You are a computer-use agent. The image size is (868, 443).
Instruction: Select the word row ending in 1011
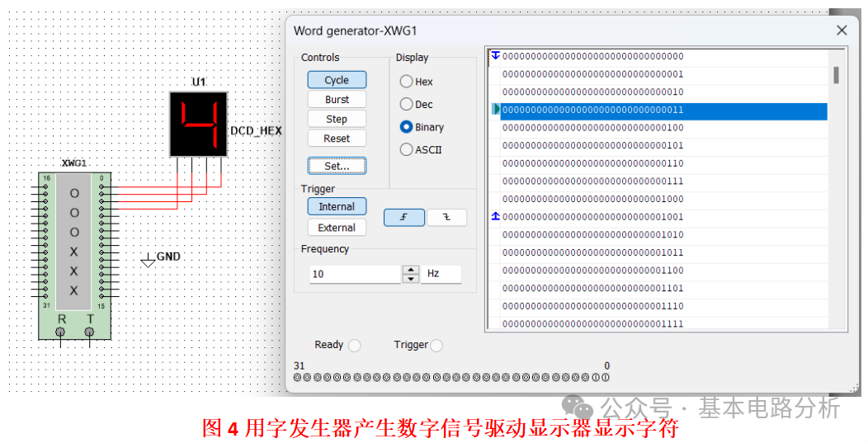pyautogui.click(x=663, y=252)
